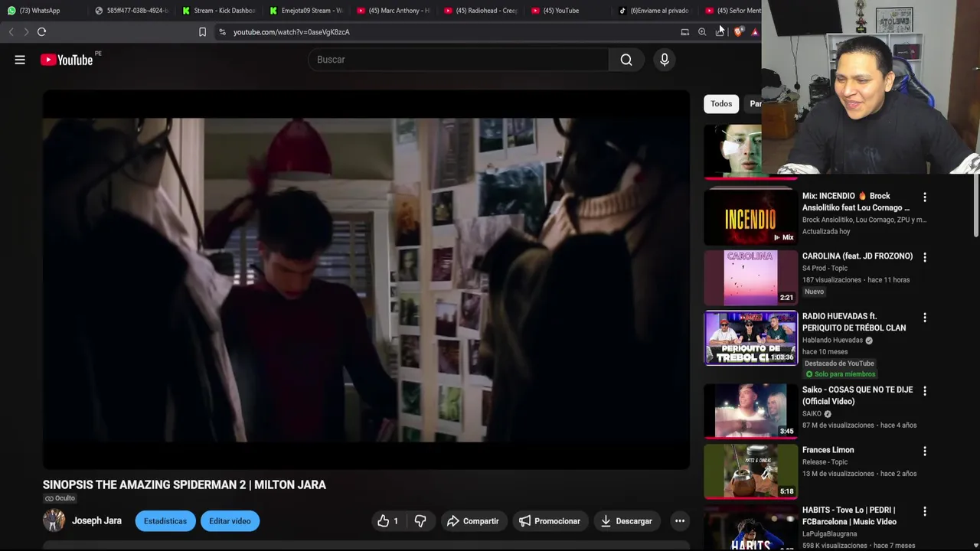Click the Descargar download button
The width and height of the screenshot is (980, 551).
pos(626,521)
